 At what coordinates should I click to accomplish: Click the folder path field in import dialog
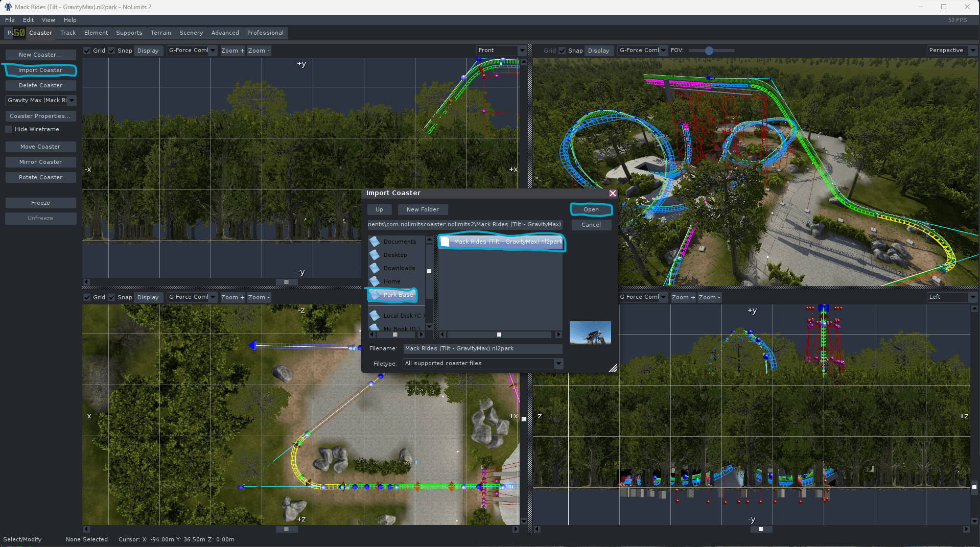pyautogui.click(x=464, y=224)
